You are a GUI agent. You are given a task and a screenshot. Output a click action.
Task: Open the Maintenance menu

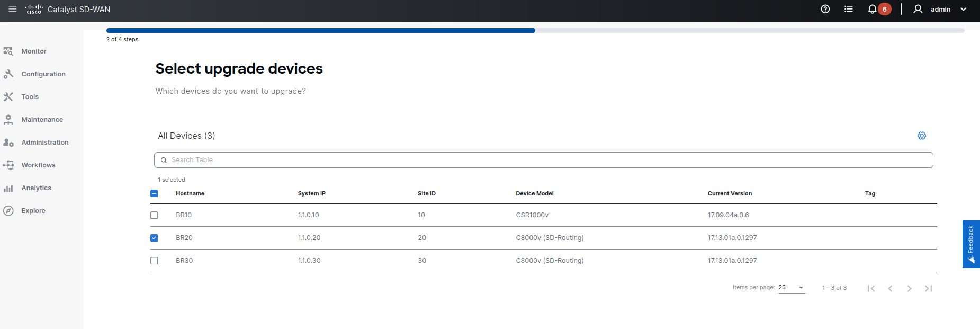(x=42, y=120)
